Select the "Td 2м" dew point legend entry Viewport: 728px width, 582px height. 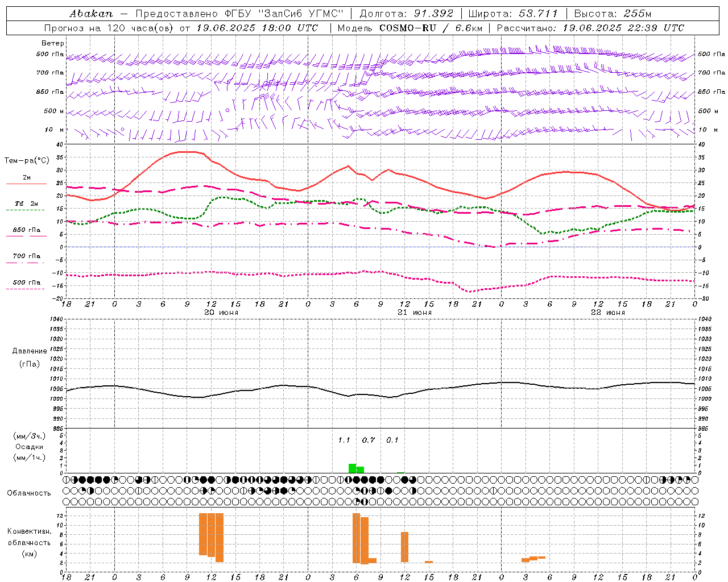click(x=27, y=203)
